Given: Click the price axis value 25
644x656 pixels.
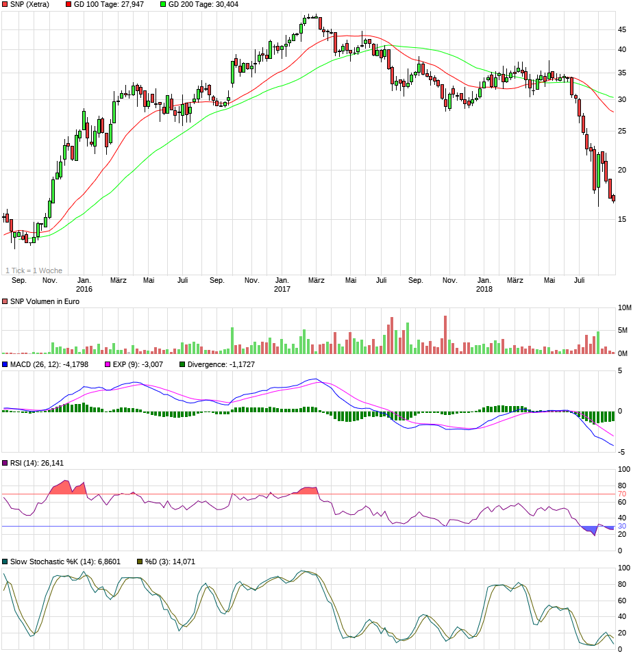Looking at the screenshot, I should (x=622, y=131).
